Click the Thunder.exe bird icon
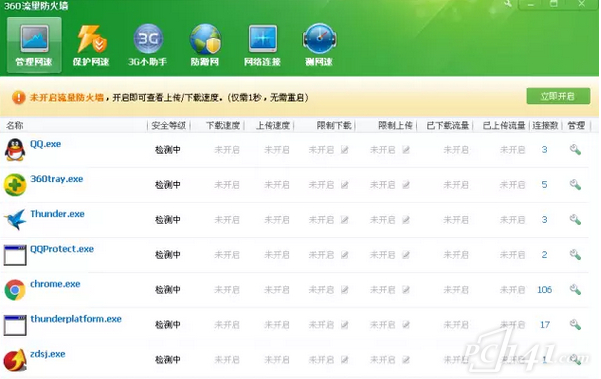The height and width of the screenshot is (379, 601). point(15,220)
